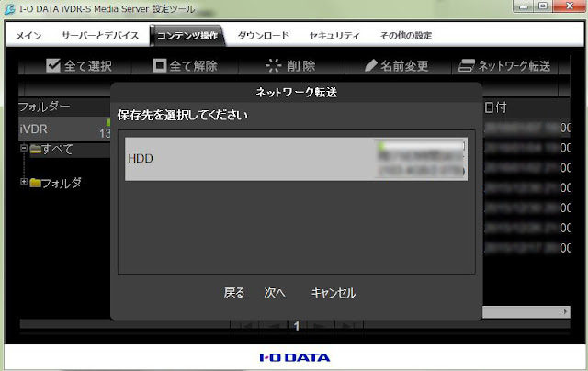
Task: Click the 削除 delete icon
Action: [274, 65]
